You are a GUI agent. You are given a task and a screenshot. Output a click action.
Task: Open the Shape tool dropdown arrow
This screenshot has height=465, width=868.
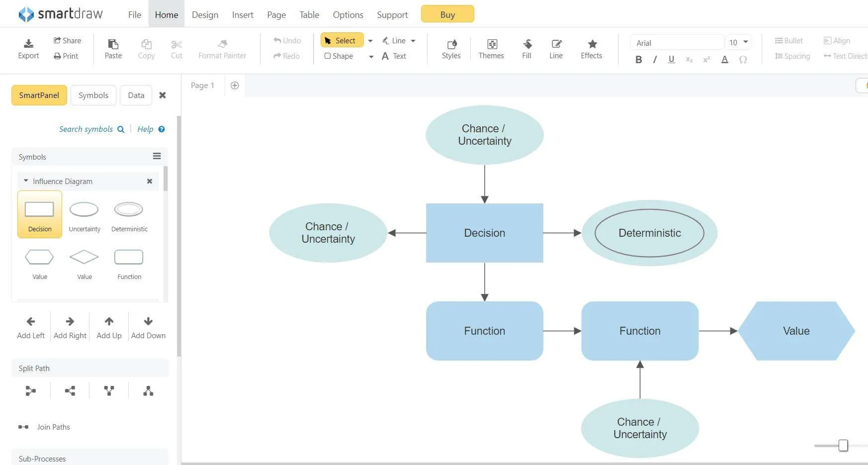(371, 57)
